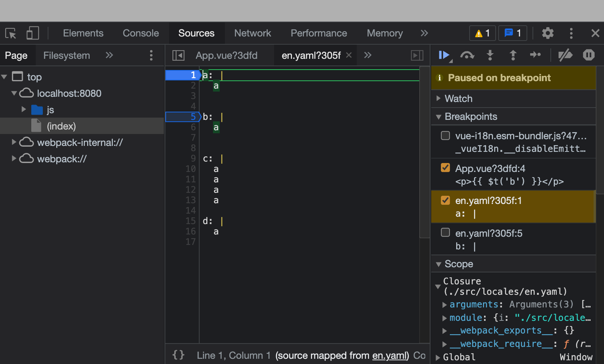604x364 pixels.
Task: Open the en.yaml source map link
Action: [389, 355]
